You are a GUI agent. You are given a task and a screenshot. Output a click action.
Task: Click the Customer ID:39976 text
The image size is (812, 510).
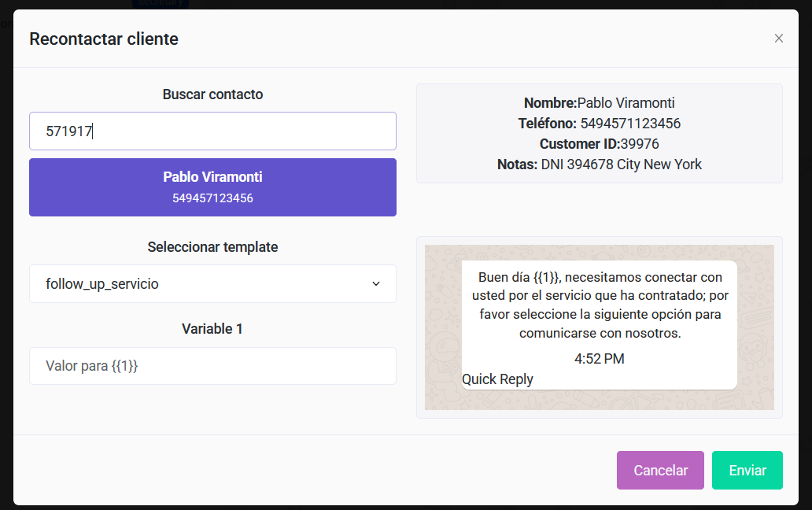599,144
